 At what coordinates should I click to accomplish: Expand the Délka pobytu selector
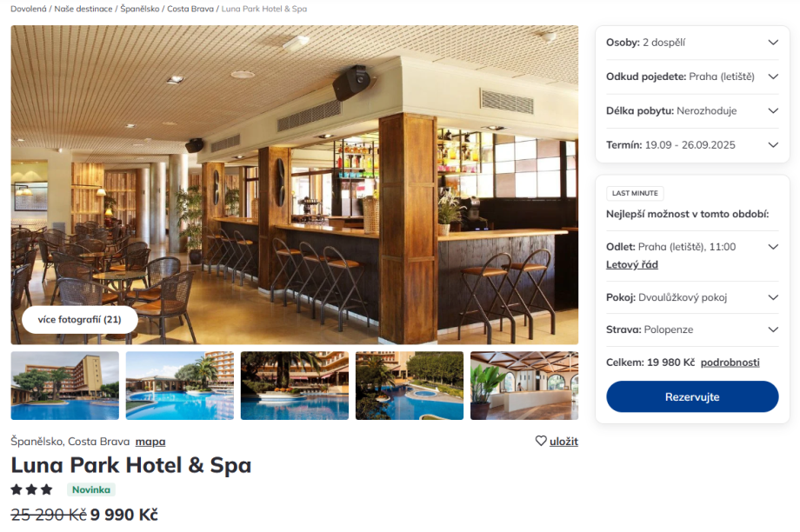pyautogui.click(x=692, y=110)
